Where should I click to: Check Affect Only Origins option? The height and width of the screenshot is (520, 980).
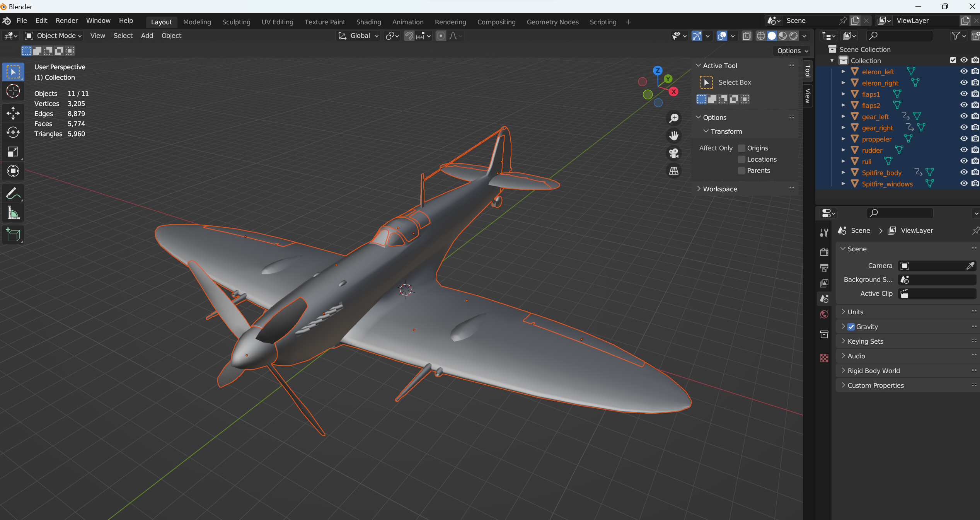[x=741, y=148]
